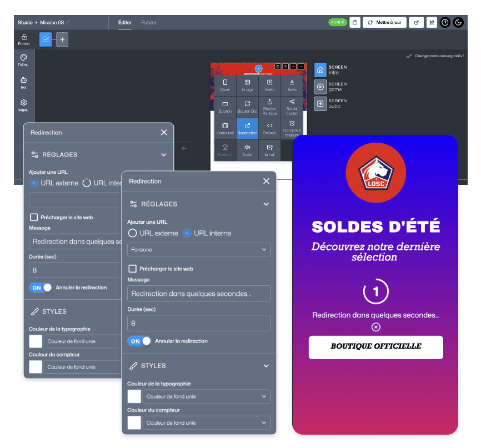The height and width of the screenshot is (448, 481).
Task: Show the QR code icon
Action: click(432, 22)
